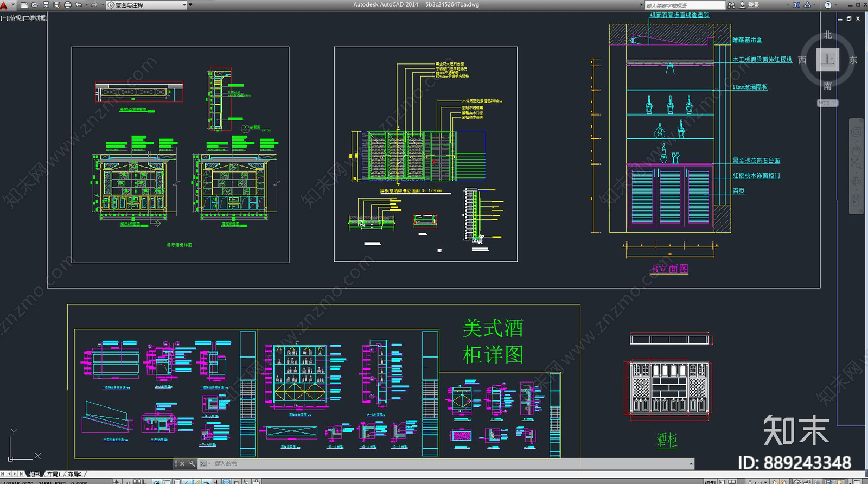Viewport: 868px width, 484px height.
Task: Expand command history arrow at command line end
Action: coord(691,464)
